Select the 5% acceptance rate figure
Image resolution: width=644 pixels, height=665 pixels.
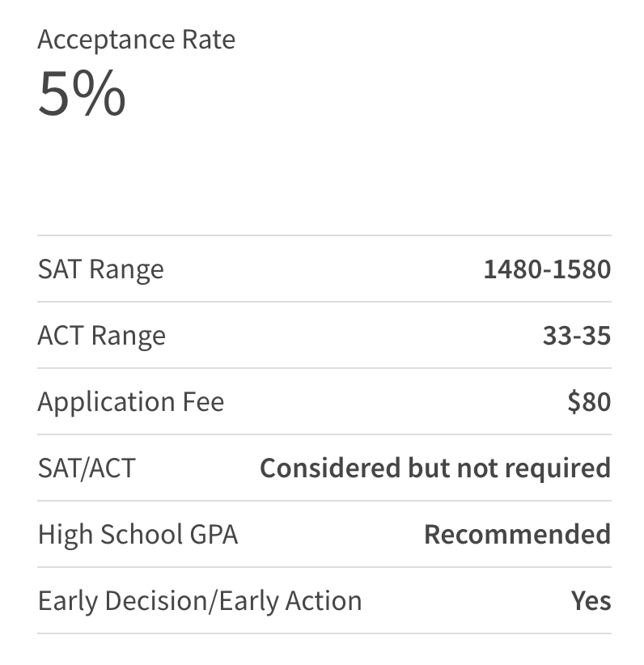(x=82, y=93)
